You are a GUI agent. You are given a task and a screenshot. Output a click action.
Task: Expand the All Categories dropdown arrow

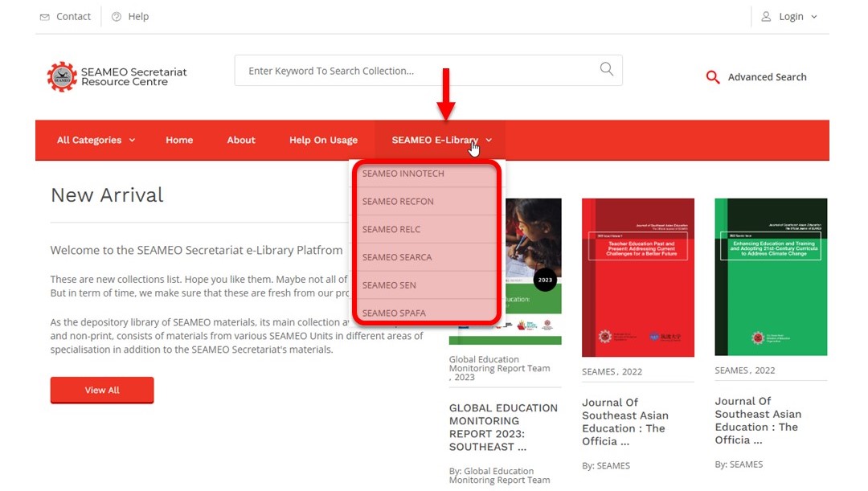tap(132, 140)
